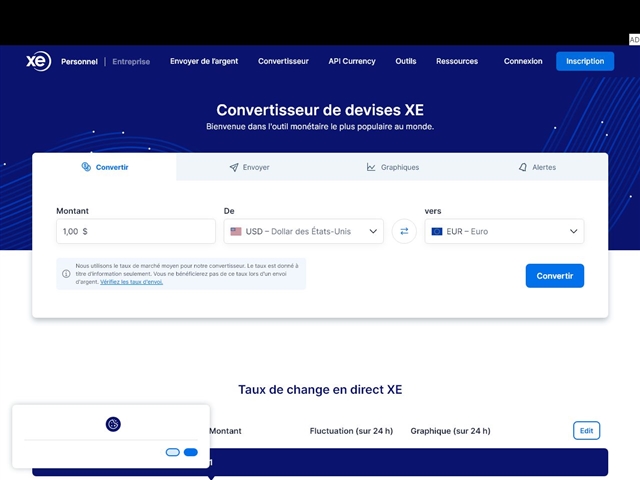Click the bell icon next to Alertes
This screenshot has height=480, width=640.
point(523,167)
